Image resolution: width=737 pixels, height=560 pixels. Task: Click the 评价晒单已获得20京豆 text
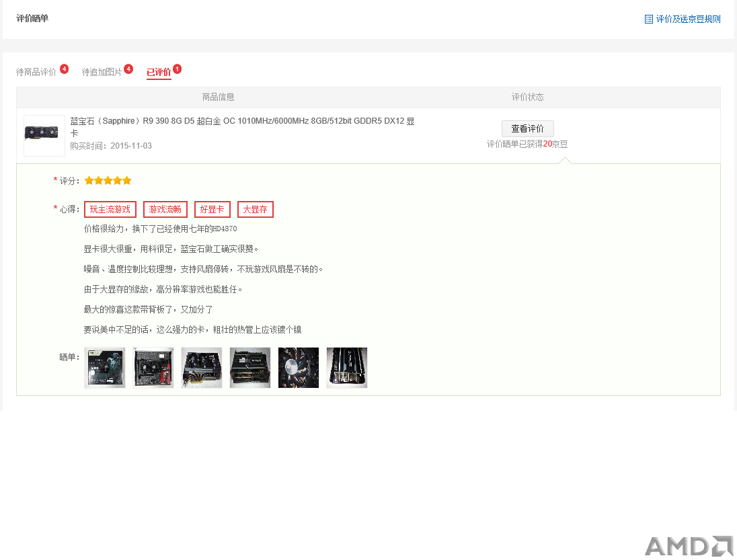point(527,145)
